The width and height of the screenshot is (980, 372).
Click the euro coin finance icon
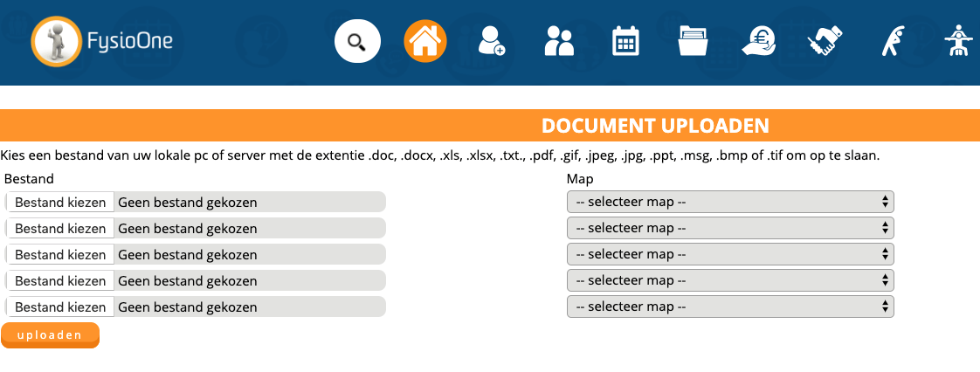pyautogui.click(x=758, y=42)
